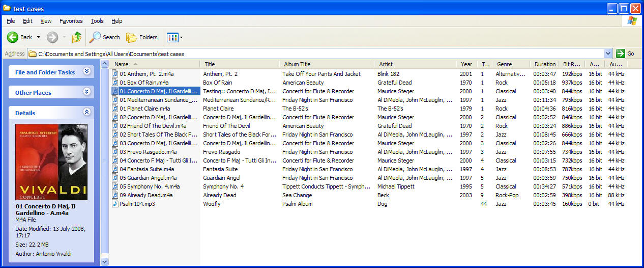Open the address bar dropdown arrow
Screen dimensions: 644x268
(608, 53)
